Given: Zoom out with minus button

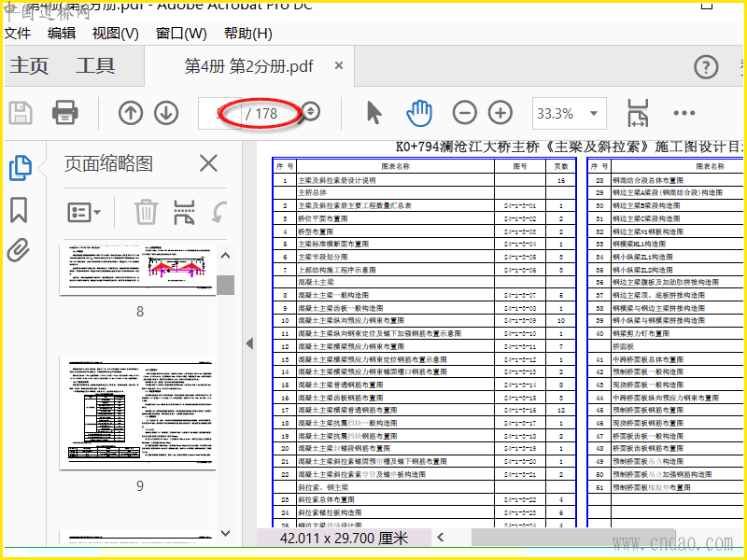Looking at the screenshot, I should coord(464,113).
